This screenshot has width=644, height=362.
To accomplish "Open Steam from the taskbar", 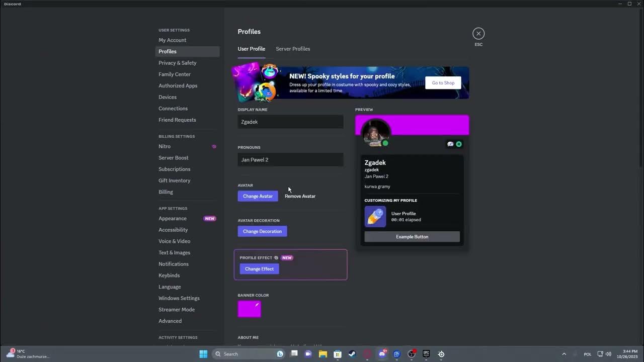I will click(352, 354).
